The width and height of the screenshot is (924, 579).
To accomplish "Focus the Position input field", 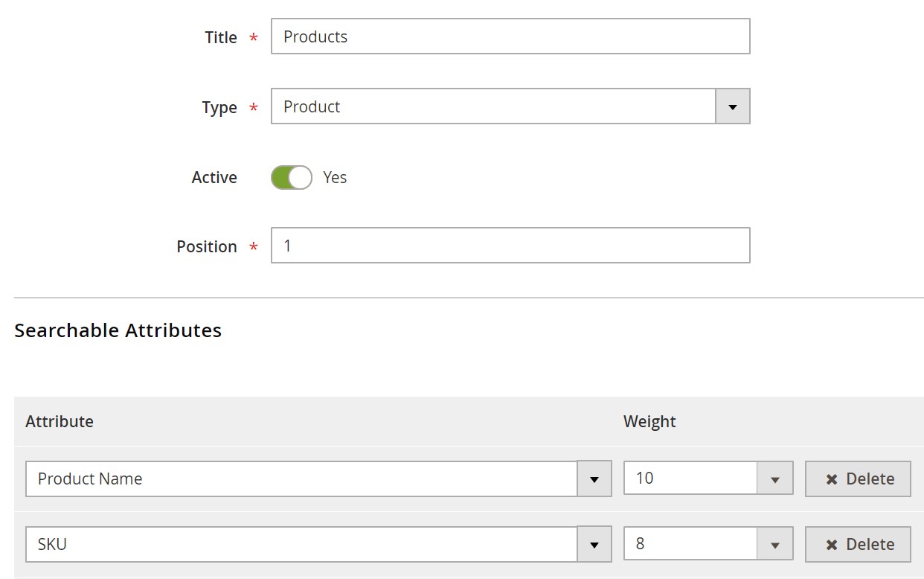I will point(510,246).
